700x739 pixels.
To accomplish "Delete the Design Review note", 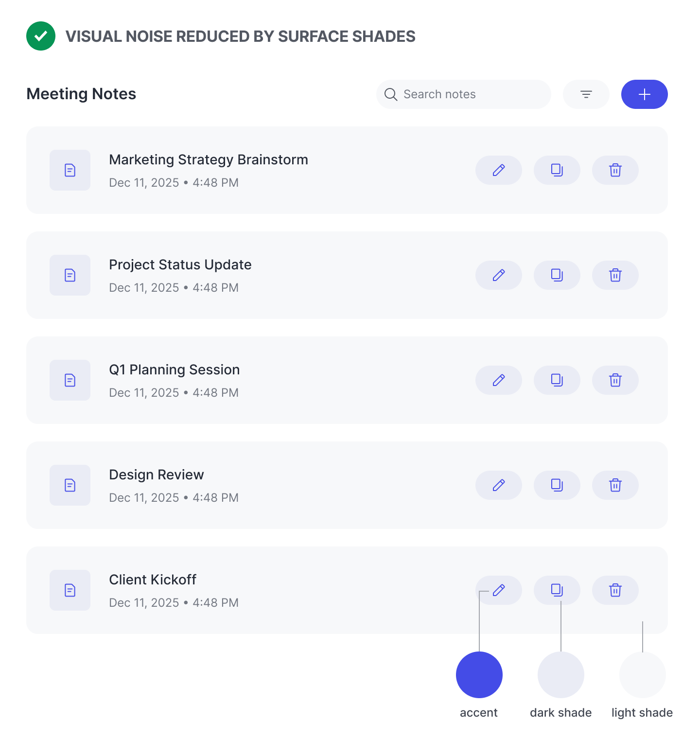I will pyautogui.click(x=615, y=485).
